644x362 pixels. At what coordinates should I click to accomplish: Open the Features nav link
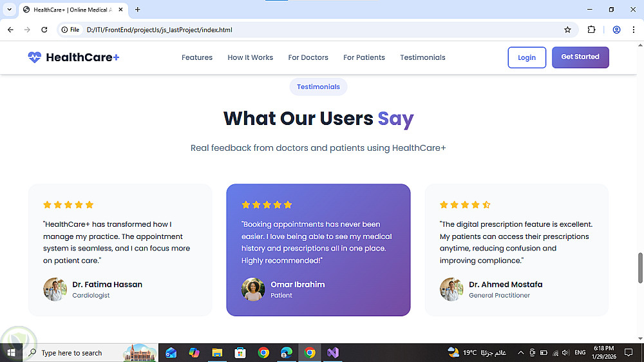[x=197, y=57]
